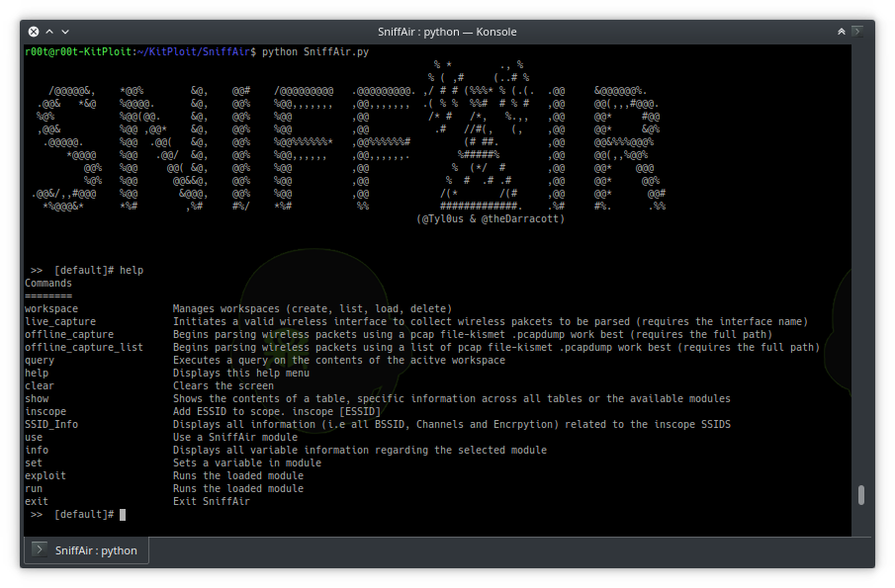Click the "SSID_Info" command name

tap(51, 424)
